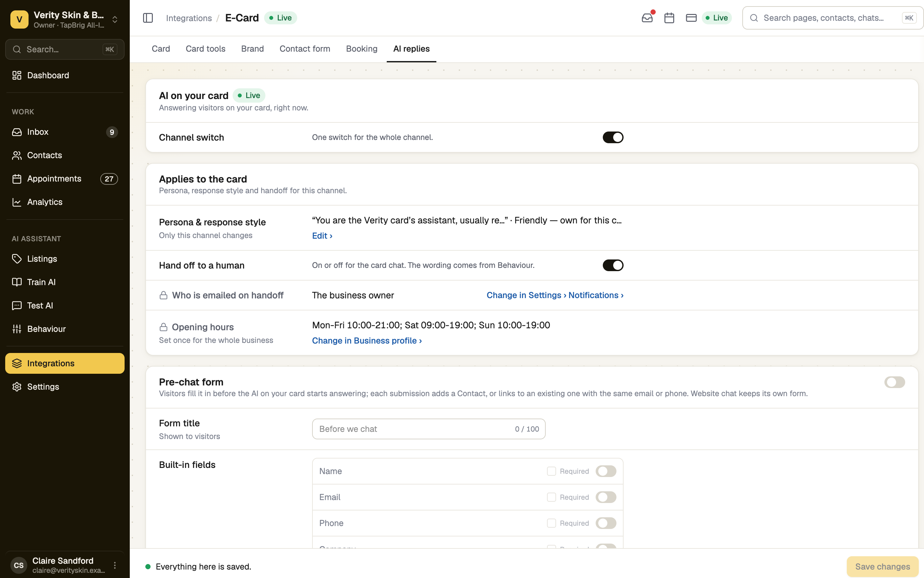This screenshot has height=578, width=924.
Task: Switch to the Card tab
Action: coord(161,49)
